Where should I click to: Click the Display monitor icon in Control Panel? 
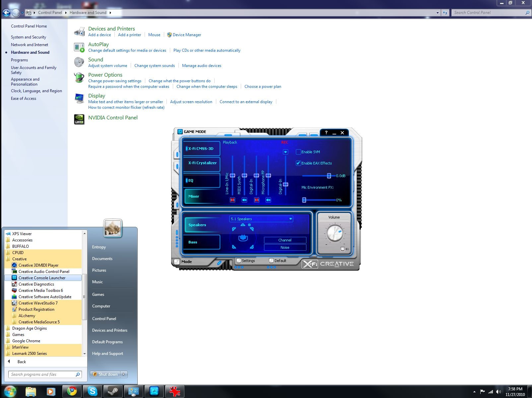click(x=79, y=99)
